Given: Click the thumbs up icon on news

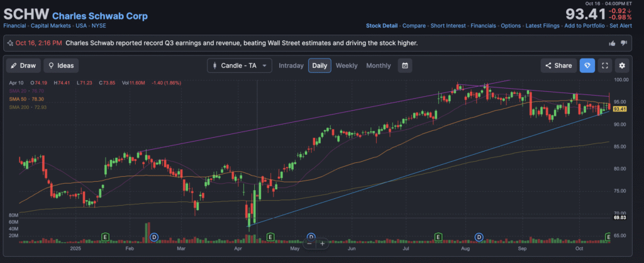Looking at the screenshot, I should click(x=612, y=43).
